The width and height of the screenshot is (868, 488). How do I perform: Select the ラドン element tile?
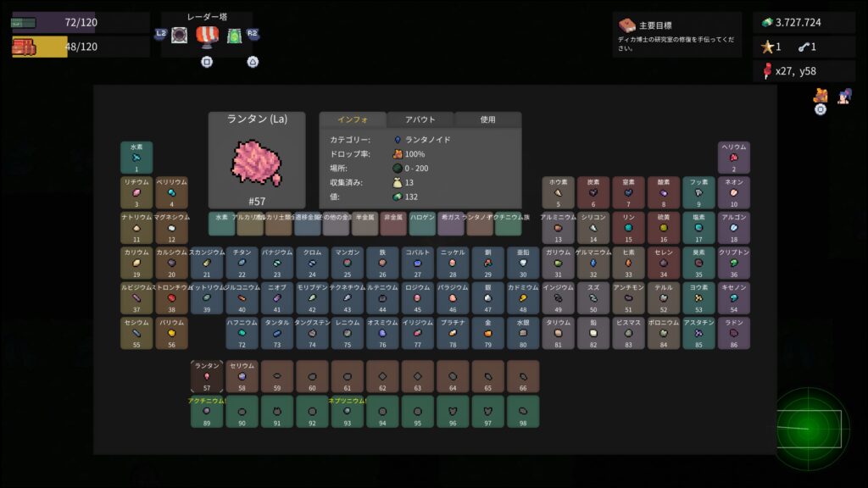tap(734, 333)
